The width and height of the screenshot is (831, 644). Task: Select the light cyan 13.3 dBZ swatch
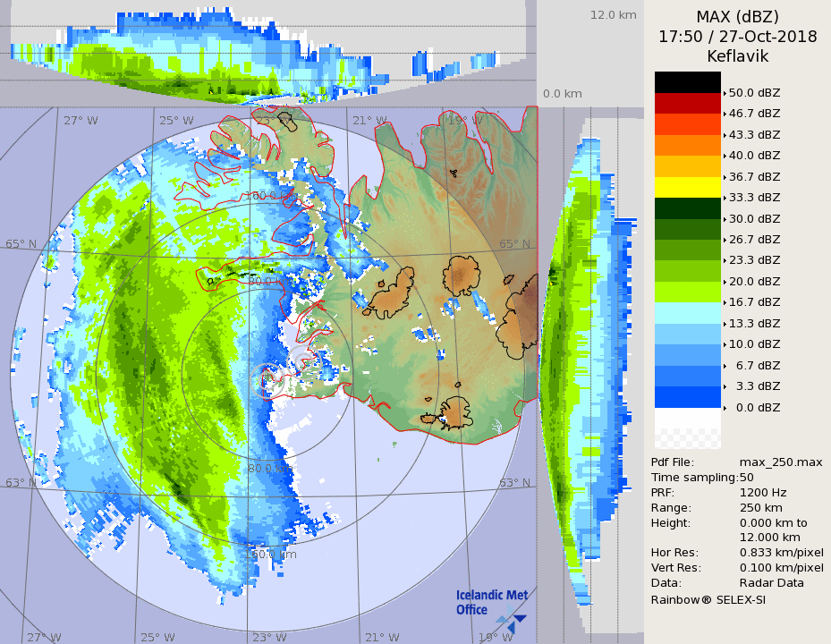point(687,312)
